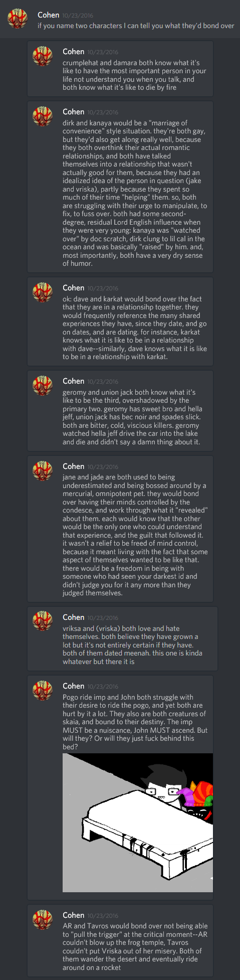Click the timestamp on the Pogo ride imp message
Screen dimensions: 240x980
click(x=103, y=687)
